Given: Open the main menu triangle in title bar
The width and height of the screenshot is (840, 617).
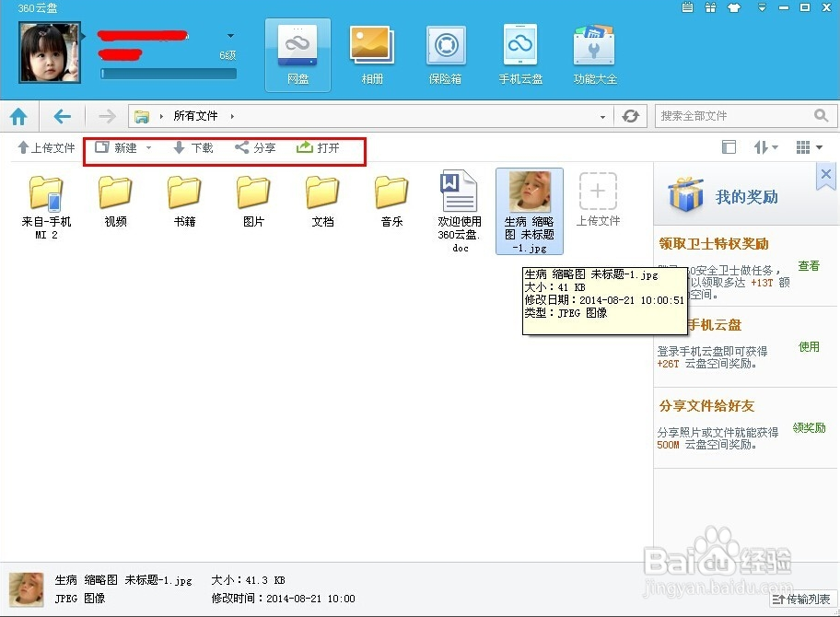Looking at the screenshot, I should 762,7.
